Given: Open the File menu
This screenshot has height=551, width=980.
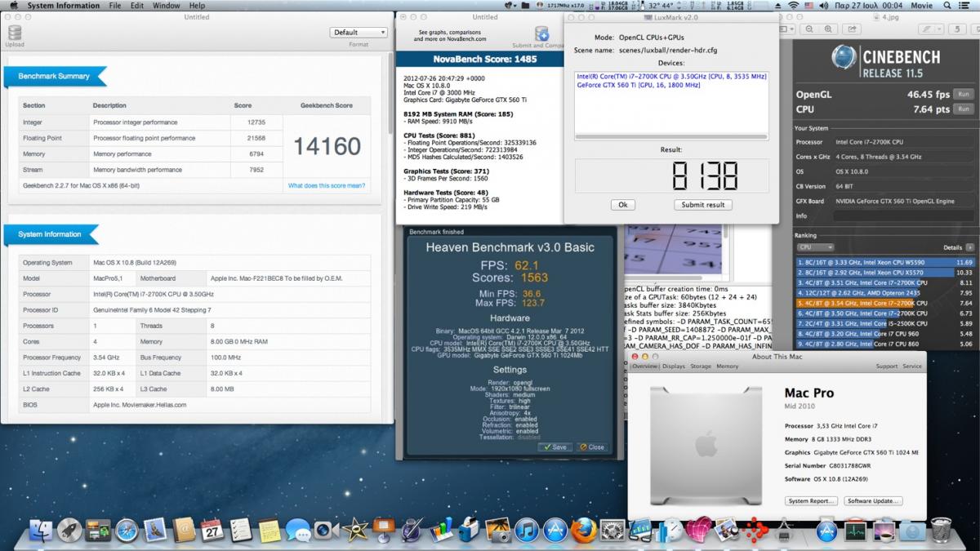Looking at the screenshot, I should click(115, 6).
